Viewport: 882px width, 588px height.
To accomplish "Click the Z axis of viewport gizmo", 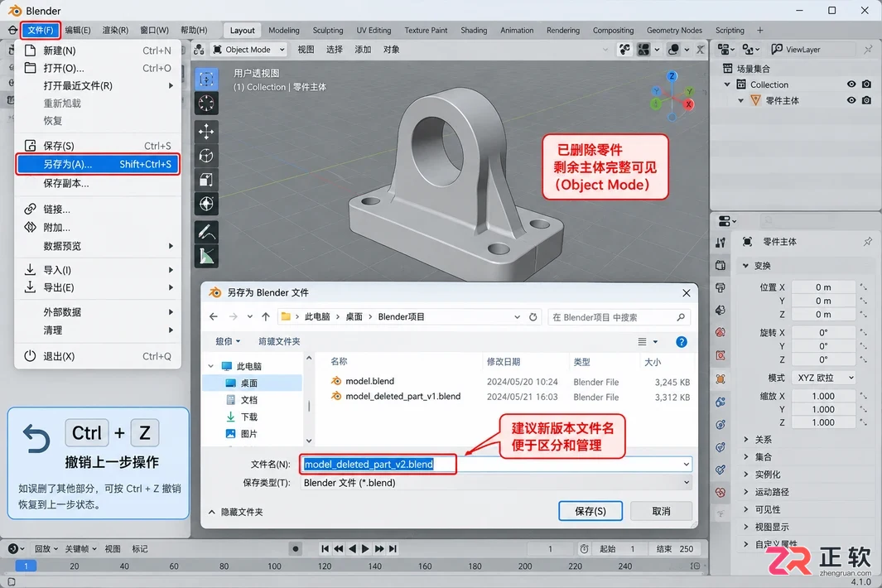I will pyautogui.click(x=672, y=76).
